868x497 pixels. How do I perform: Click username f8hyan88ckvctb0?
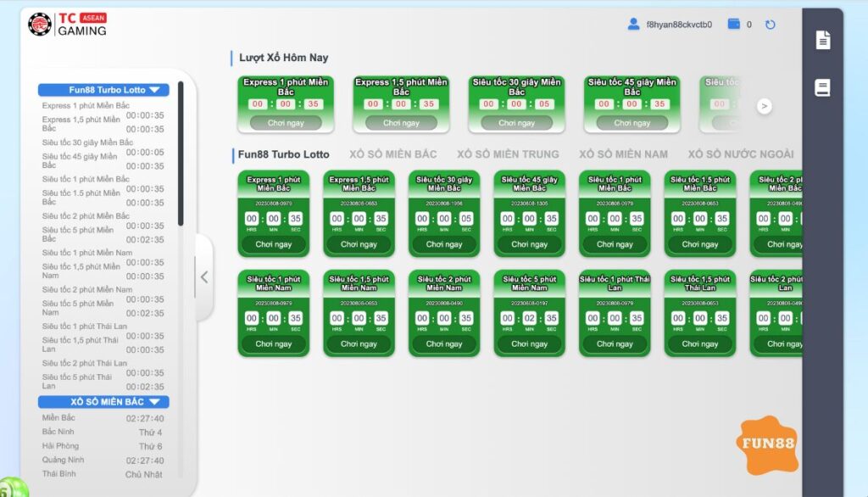click(679, 25)
